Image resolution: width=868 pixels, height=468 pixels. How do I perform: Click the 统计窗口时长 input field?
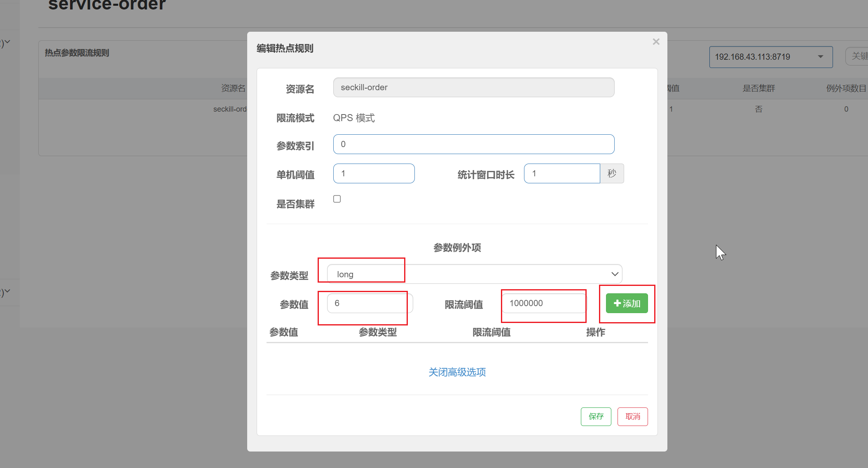click(561, 173)
